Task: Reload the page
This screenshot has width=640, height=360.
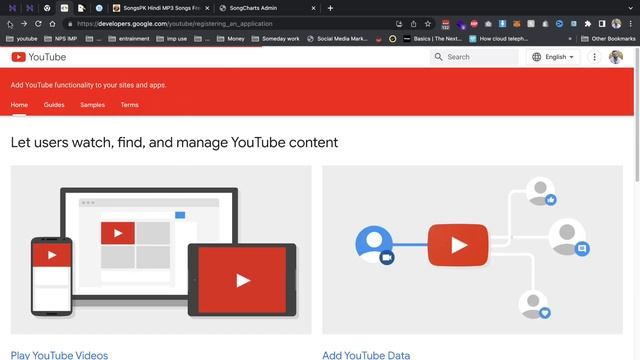Action: pos(38,24)
